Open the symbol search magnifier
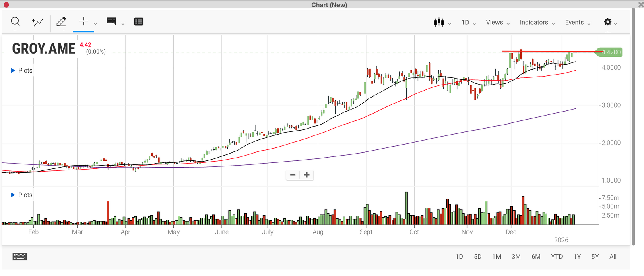 15,22
